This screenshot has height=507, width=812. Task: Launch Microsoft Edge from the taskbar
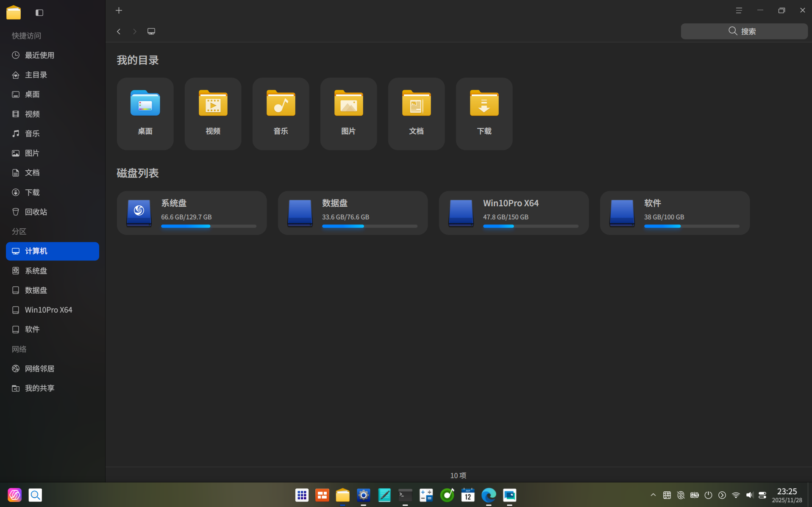tap(489, 495)
